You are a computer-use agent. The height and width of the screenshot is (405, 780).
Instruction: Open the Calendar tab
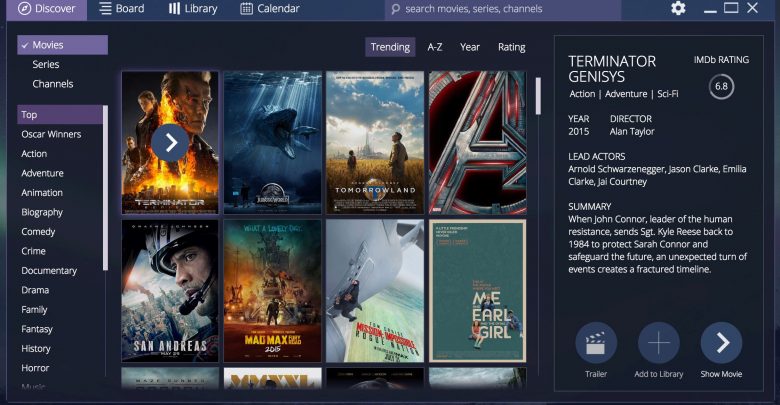[x=270, y=9]
